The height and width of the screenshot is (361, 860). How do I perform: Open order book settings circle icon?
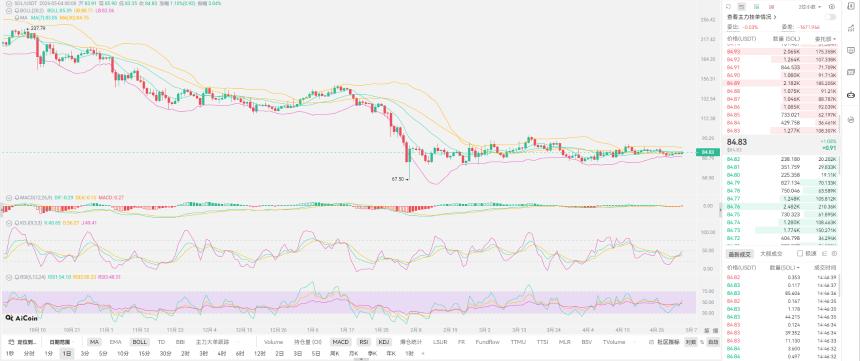(831, 7)
